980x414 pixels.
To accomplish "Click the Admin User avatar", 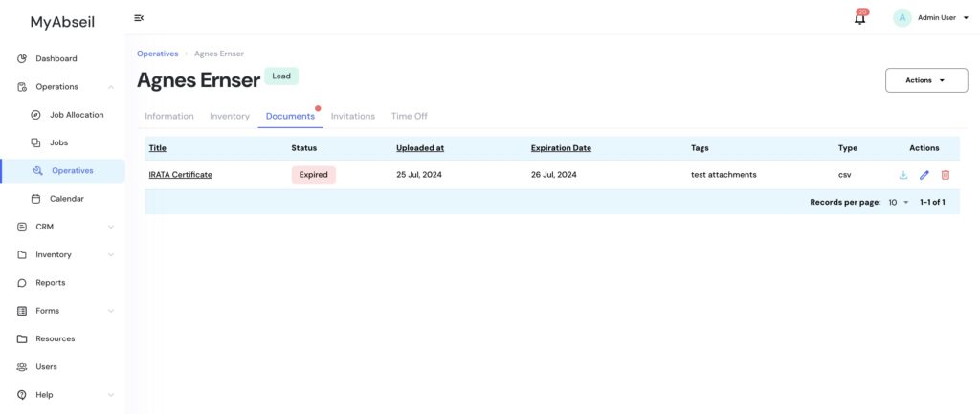I will click(x=902, y=18).
